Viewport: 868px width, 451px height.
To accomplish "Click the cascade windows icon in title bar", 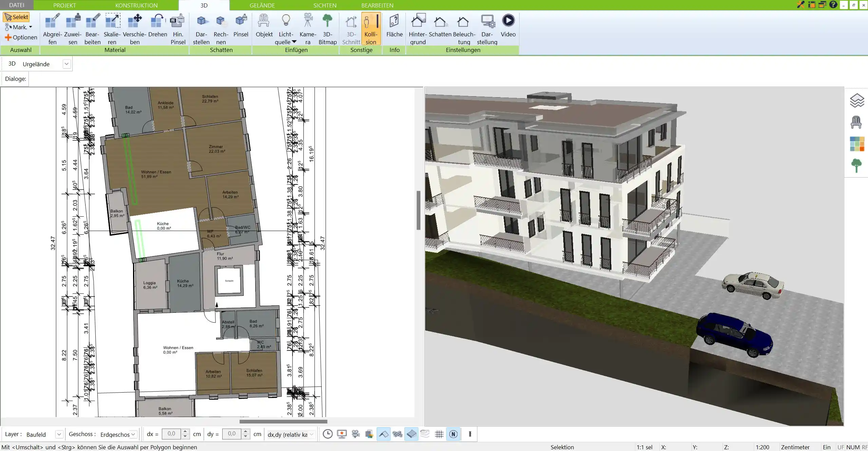I will coord(822,4).
